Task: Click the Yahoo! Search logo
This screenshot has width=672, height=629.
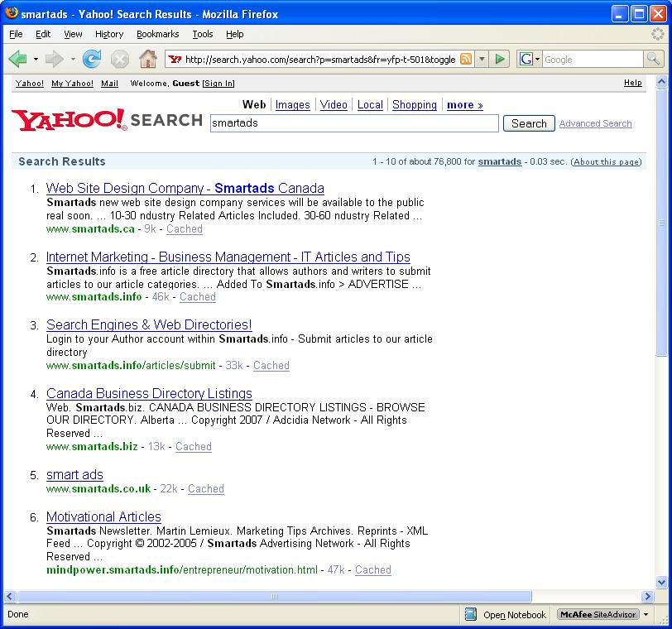Action: pos(107,119)
